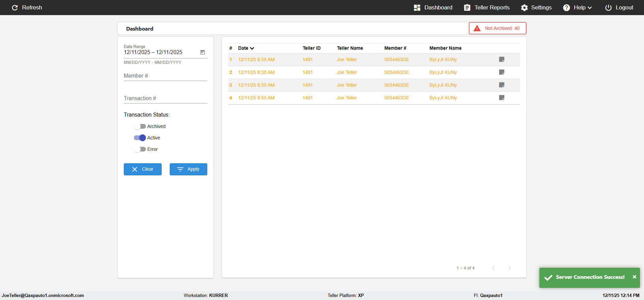The width and height of the screenshot is (644, 300).
Task: Click the Not Archived warning triangle icon
Action: 477,28
